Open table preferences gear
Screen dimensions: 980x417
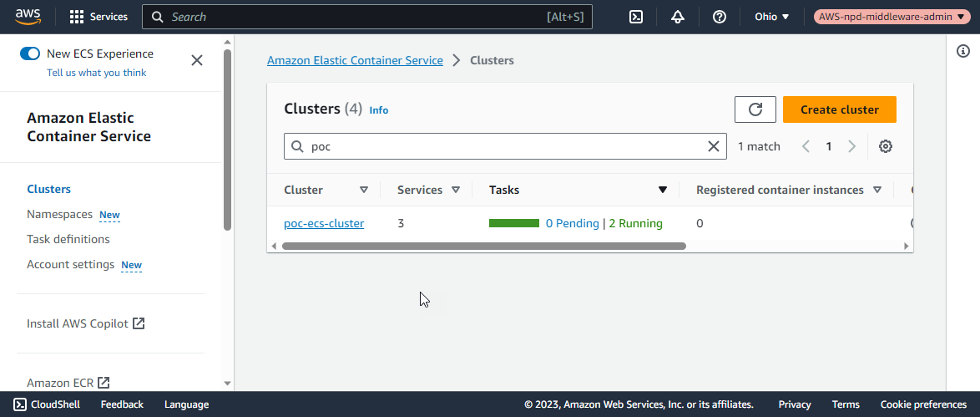(885, 146)
